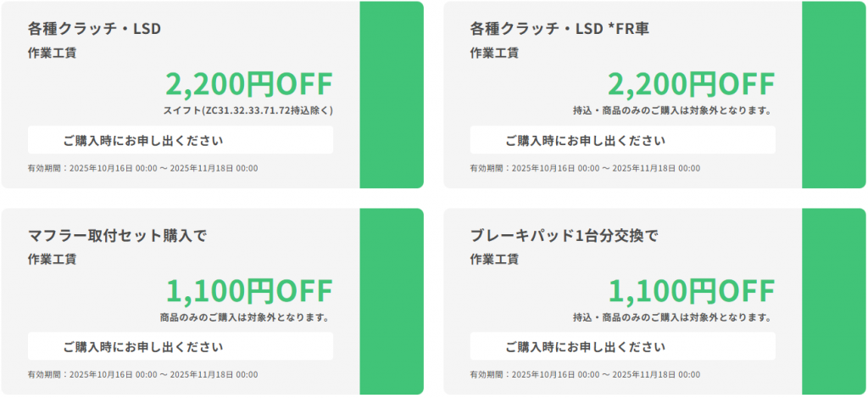The width and height of the screenshot is (868, 398).
Task: Click the green strip on the brake pad coupon
Action: 833,301
